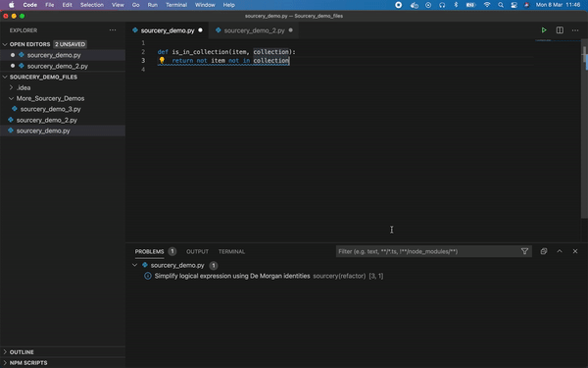Click the Bluetooth menu bar icon
This screenshot has height=368, width=588.
[x=456, y=5]
